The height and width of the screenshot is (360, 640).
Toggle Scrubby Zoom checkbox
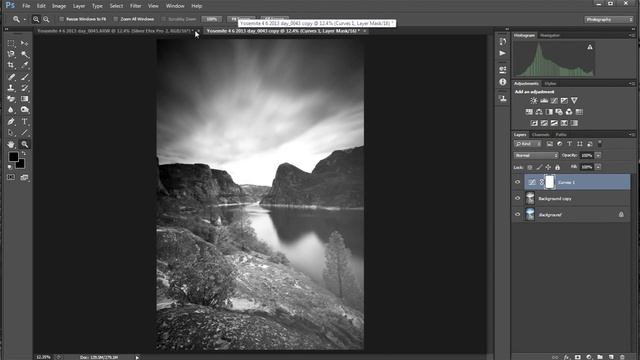(164, 19)
